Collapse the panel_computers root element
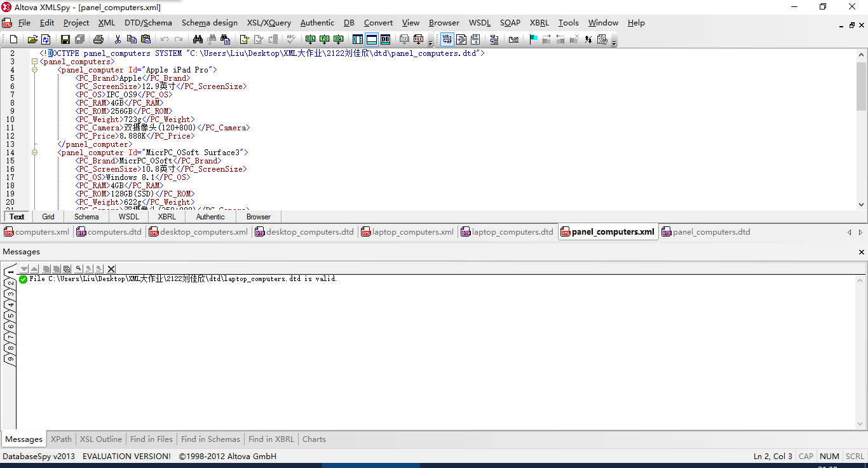 (x=34, y=62)
